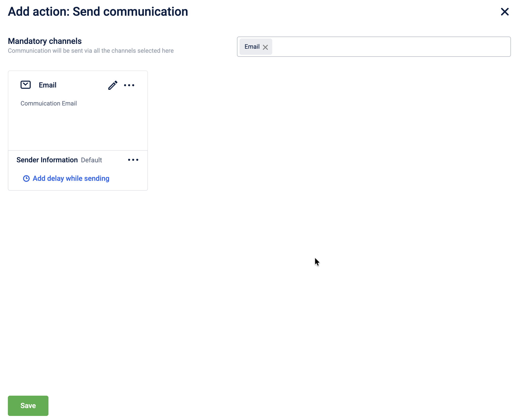The height and width of the screenshot is (420, 515).
Task: Click the envelope icon on Email card
Action: 26,85
